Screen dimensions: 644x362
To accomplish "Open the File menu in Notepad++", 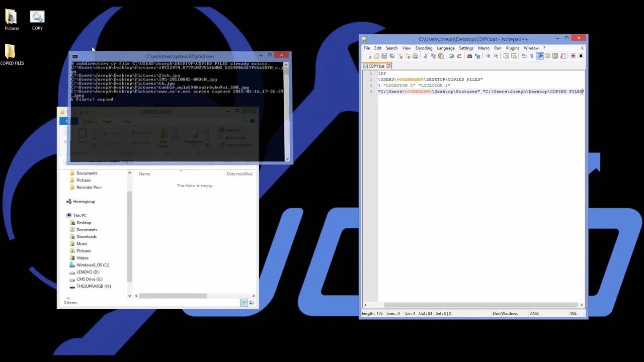I will (x=367, y=48).
